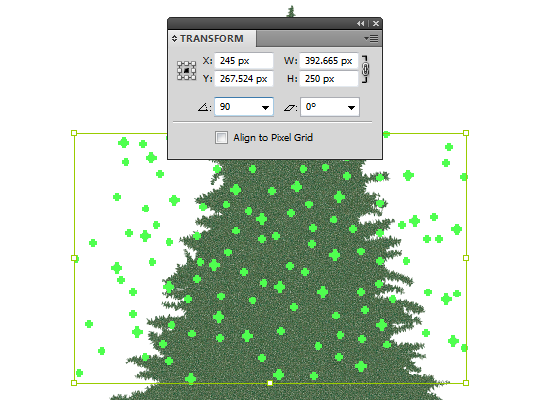
Task: Click the reference point locator icon
Action: pyautogui.click(x=186, y=71)
